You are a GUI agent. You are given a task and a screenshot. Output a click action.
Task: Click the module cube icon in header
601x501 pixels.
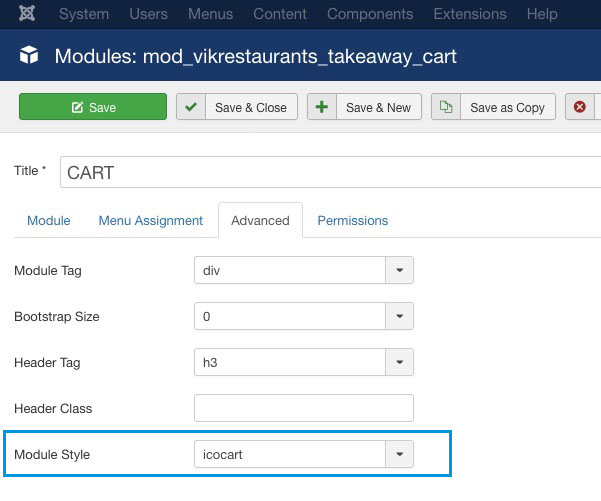click(30, 56)
